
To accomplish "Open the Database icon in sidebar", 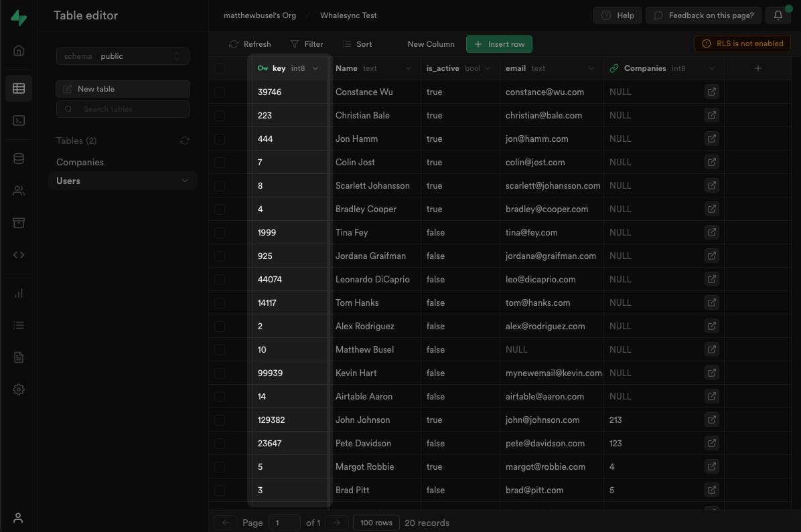I will (x=19, y=159).
